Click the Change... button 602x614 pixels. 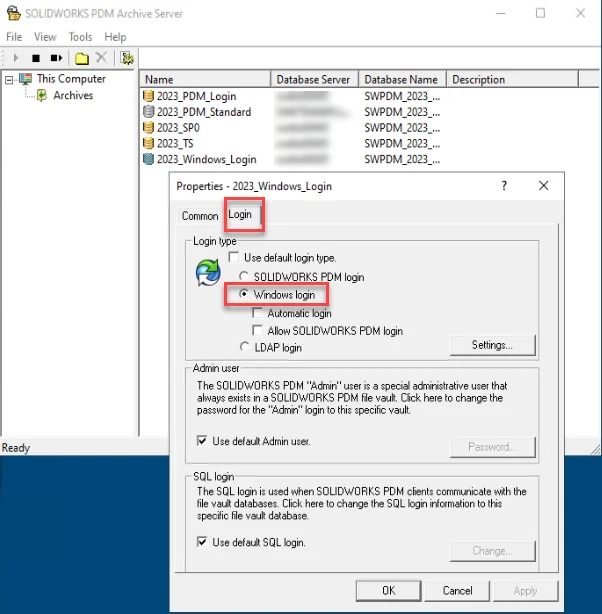(x=492, y=551)
